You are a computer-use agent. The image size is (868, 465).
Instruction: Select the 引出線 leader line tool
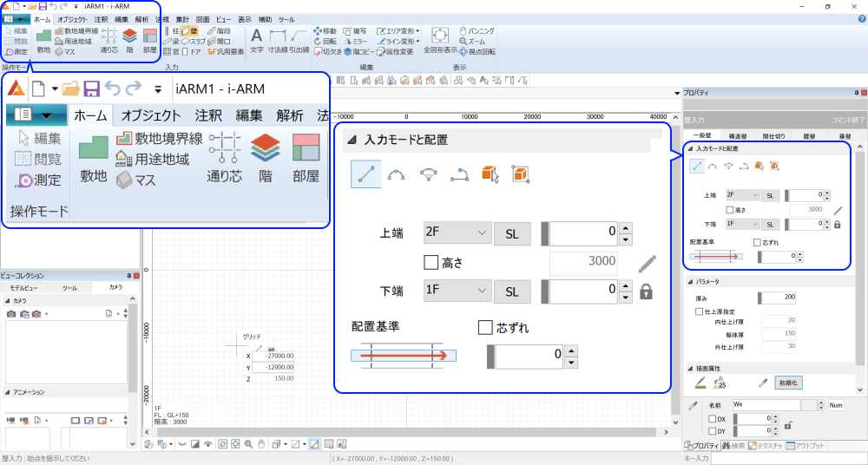tap(299, 41)
